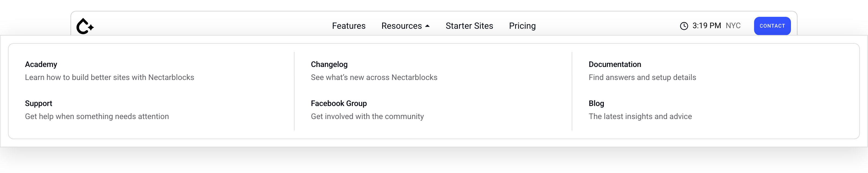Image resolution: width=868 pixels, height=173 pixels.
Task: Open the Facebook Group link
Action: pyautogui.click(x=339, y=103)
